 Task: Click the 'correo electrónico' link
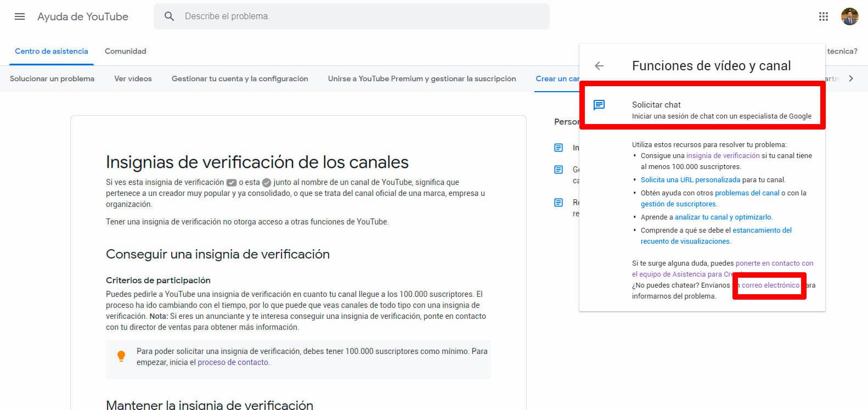[770, 285]
